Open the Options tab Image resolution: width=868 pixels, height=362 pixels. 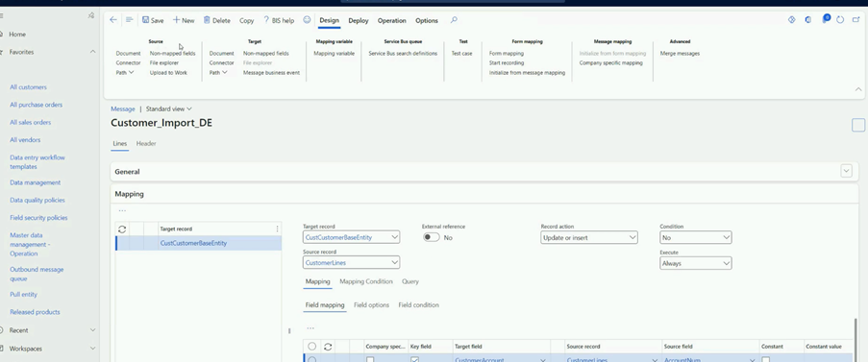tap(427, 20)
